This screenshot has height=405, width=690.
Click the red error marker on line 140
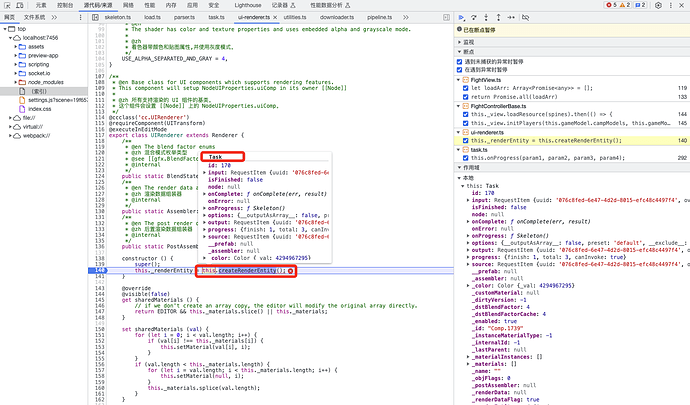290,271
